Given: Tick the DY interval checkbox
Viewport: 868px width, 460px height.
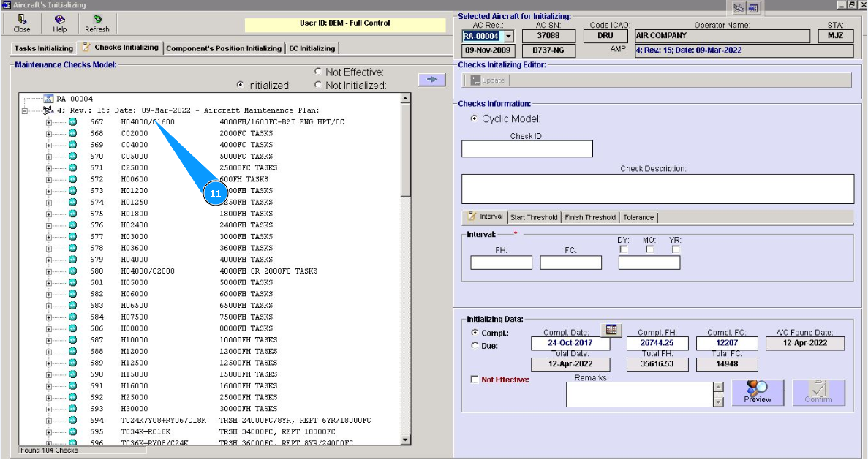Looking at the screenshot, I should (x=624, y=249).
